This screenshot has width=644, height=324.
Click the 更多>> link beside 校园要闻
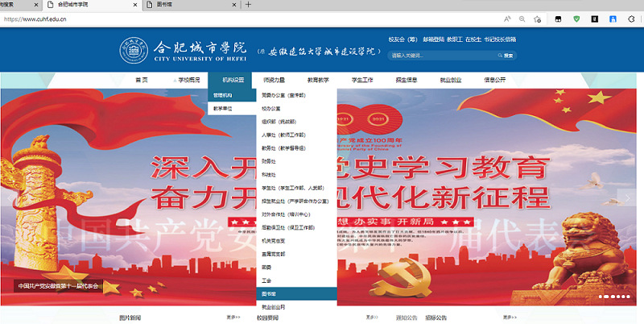[373, 318]
